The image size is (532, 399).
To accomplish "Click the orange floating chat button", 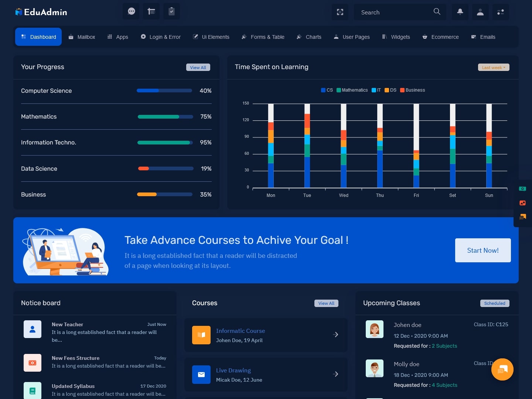I will click(x=502, y=369).
